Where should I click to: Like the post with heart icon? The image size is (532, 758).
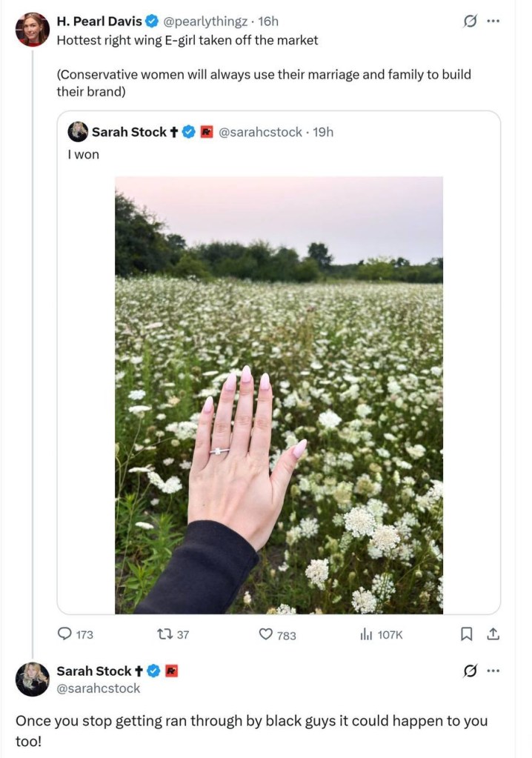(265, 634)
